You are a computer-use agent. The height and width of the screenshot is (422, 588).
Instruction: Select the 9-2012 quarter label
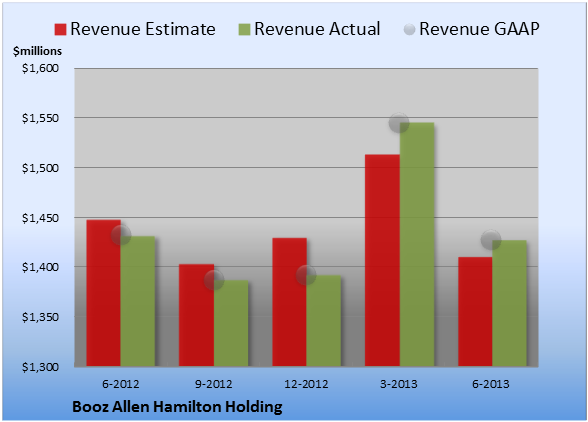point(214,384)
